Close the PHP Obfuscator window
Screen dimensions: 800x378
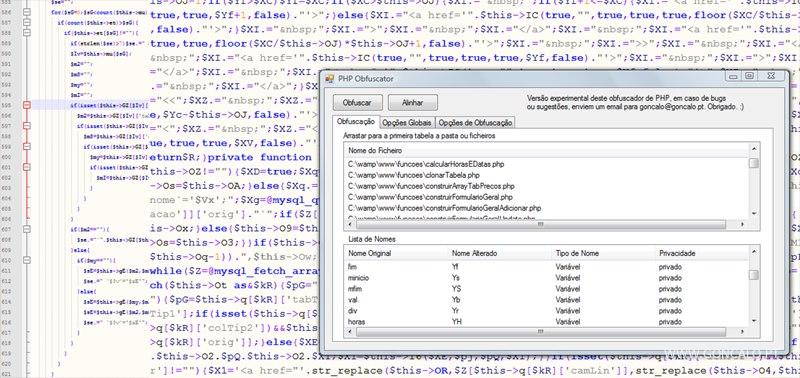(x=772, y=76)
